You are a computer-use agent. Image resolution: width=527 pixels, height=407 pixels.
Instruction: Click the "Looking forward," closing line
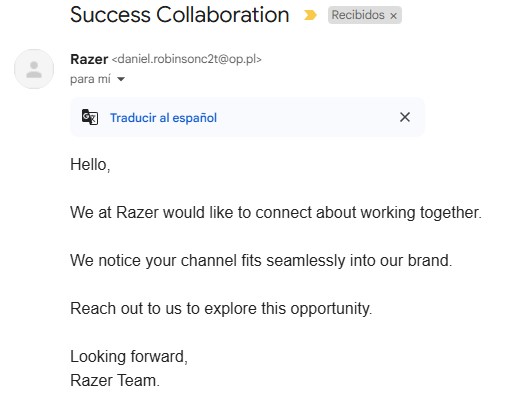tap(129, 357)
